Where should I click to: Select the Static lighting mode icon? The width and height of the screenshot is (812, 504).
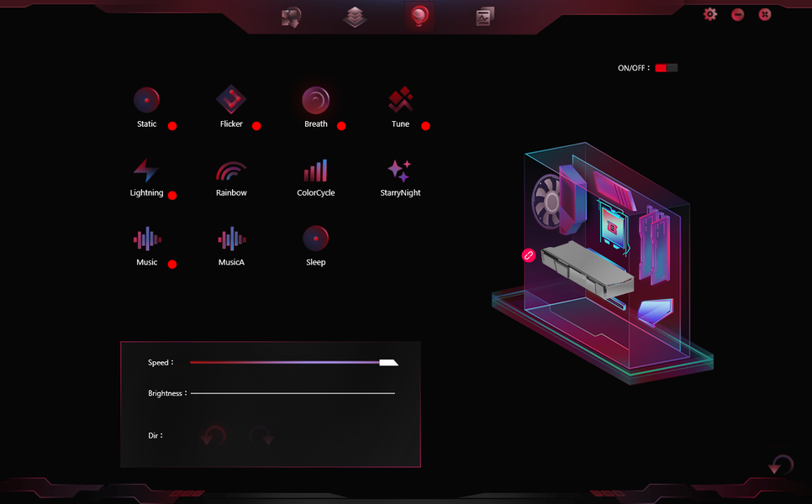click(146, 100)
